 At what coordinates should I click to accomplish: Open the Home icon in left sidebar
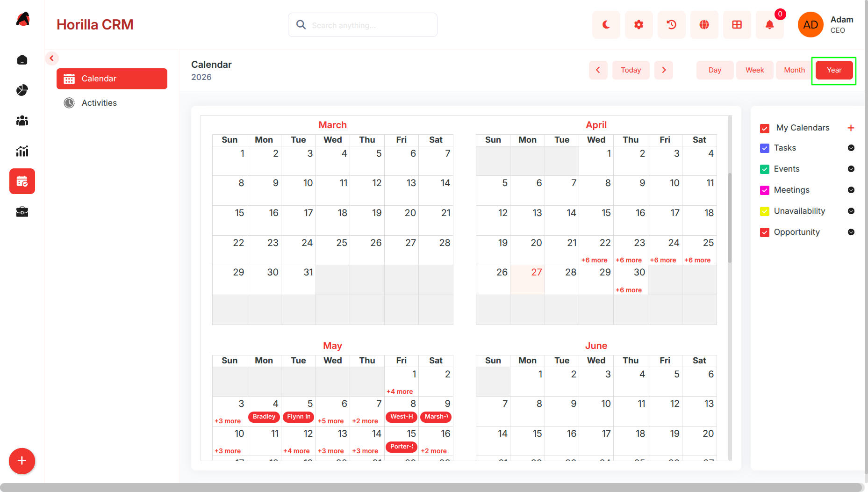[x=22, y=60]
